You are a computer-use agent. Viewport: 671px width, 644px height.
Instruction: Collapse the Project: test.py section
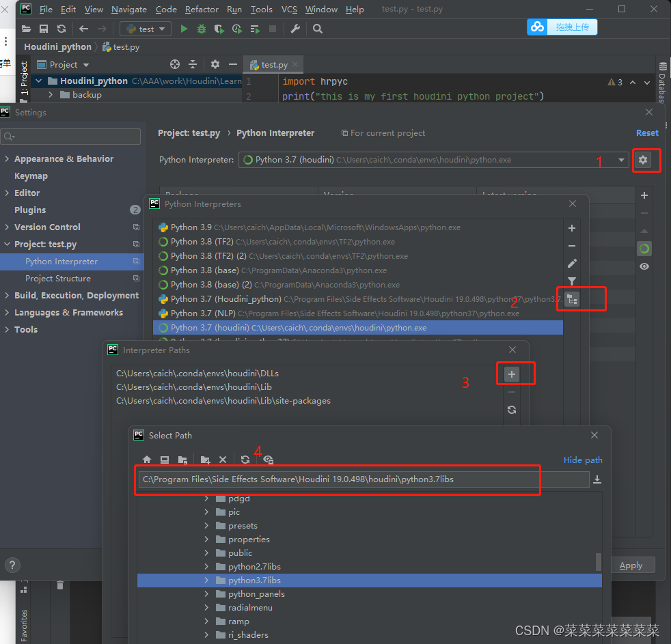tap(7, 244)
